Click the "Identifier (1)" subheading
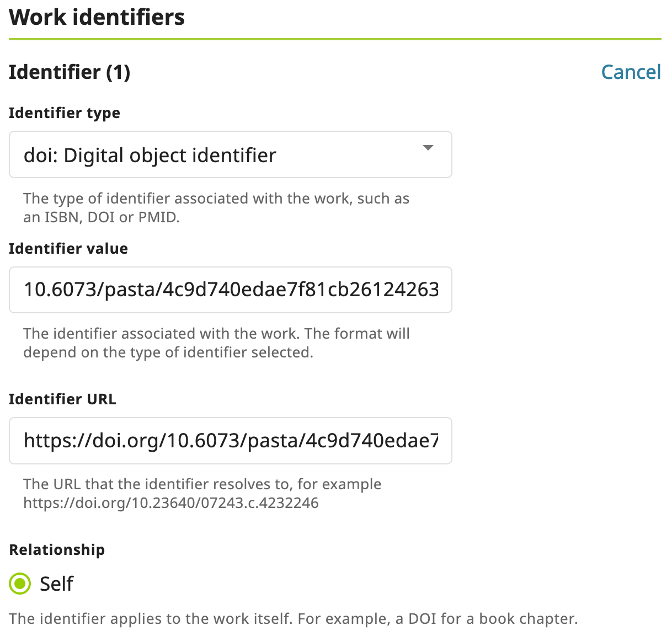Screen dimensions: 672x631 click(70, 72)
